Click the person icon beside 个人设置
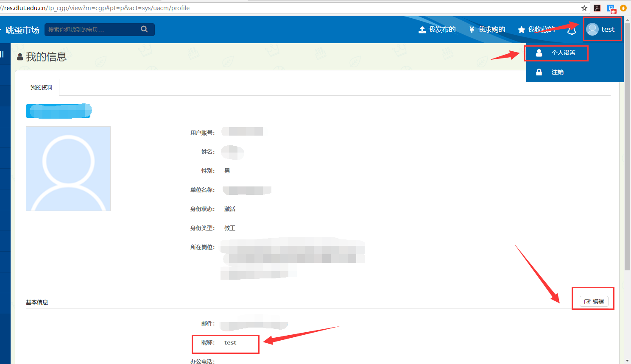The image size is (631, 364). 539,53
